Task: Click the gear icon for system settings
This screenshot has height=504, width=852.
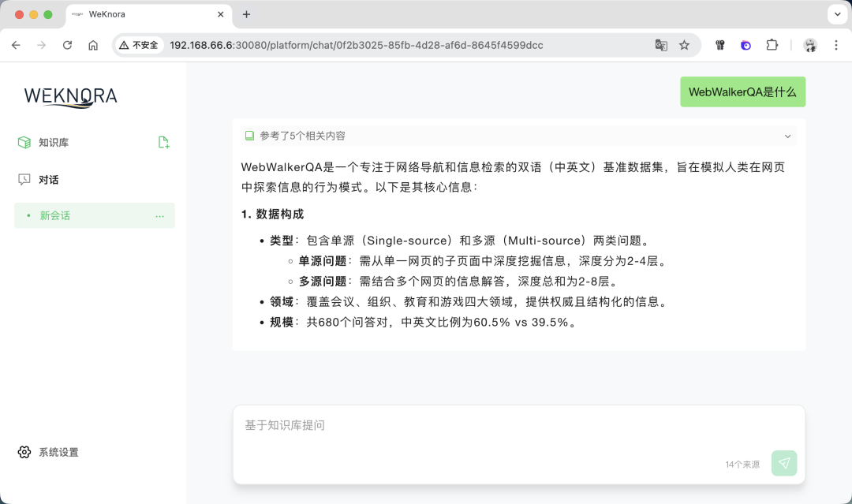Action: 24,453
